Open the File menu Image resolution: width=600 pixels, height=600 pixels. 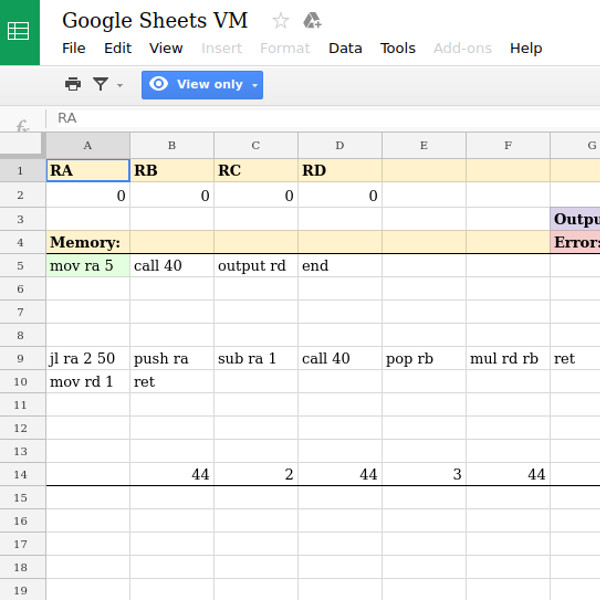74,48
